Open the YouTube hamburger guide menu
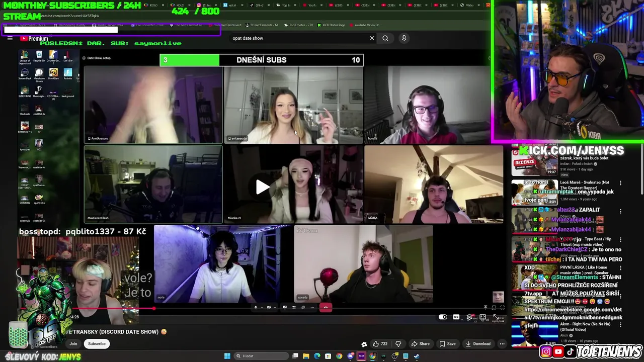644x362 pixels. 10,38
